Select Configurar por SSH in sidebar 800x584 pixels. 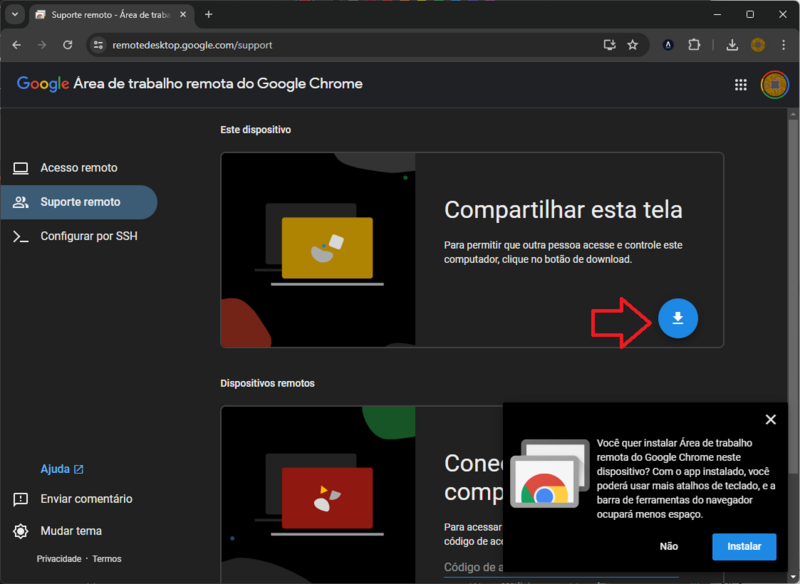79,236
